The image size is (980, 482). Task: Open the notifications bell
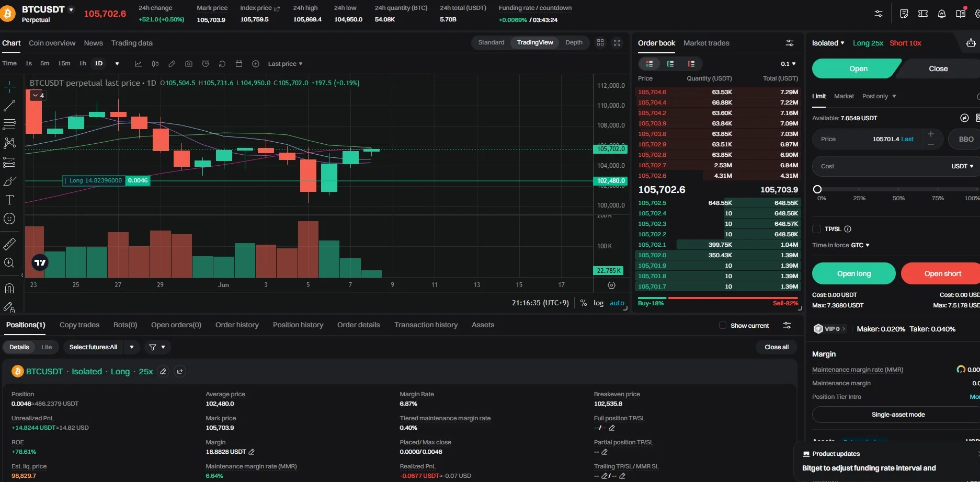[x=942, y=14]
